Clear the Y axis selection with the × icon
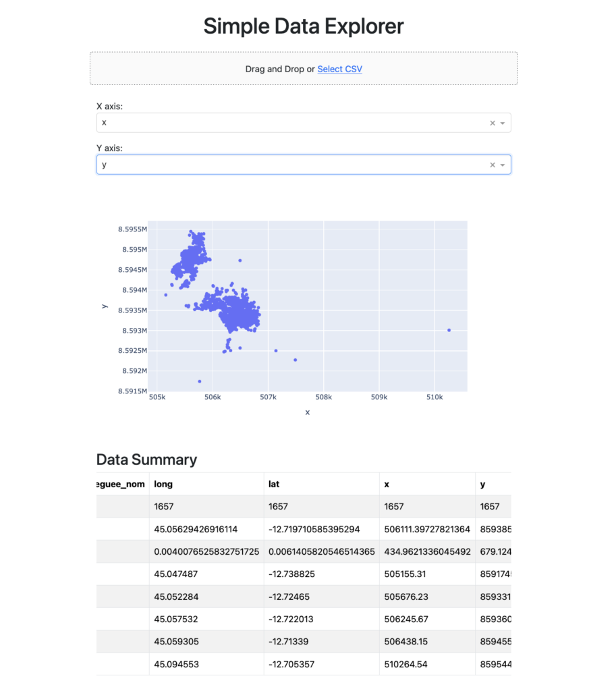The width and height of the screenshot is (616, 691). coord(493,164)
